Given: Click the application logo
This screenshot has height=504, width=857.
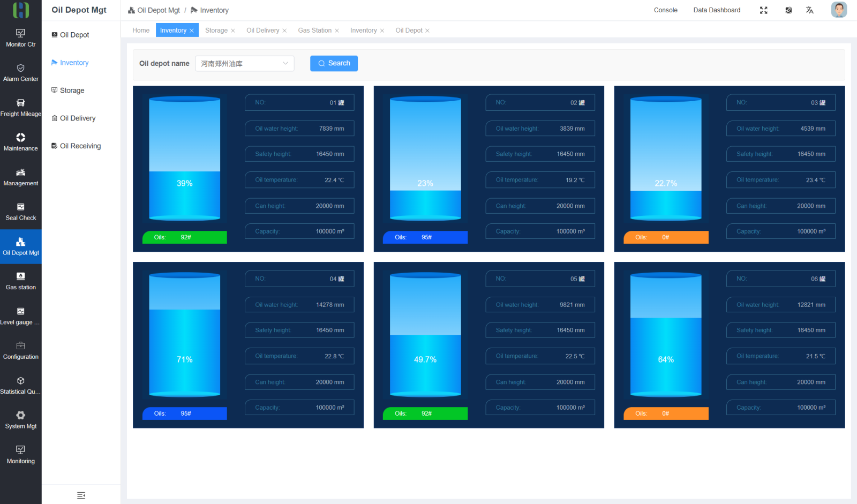Looking at the screenshot, I should [21, 10].
